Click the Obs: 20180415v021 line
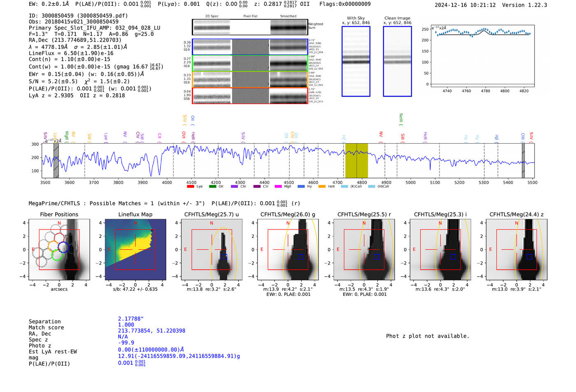This screenshot has height=392, width=576. pos(74,22)
